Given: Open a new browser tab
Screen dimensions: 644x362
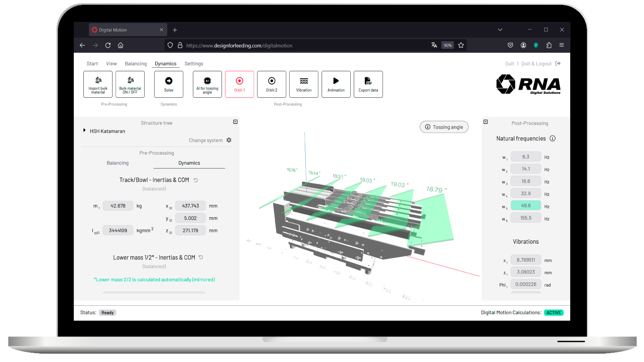Looking at the screenshot, I should [175, 30].
